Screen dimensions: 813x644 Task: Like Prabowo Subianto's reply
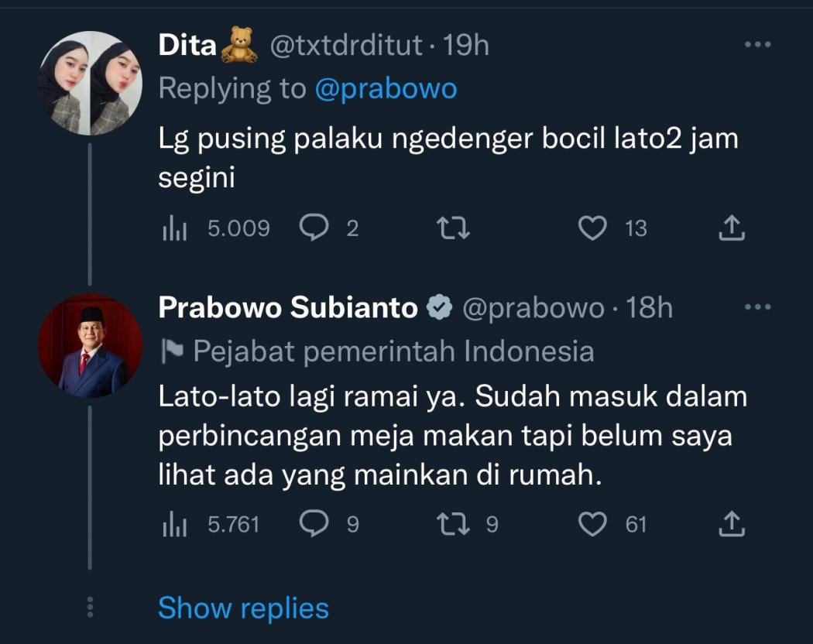click(593, 524)
